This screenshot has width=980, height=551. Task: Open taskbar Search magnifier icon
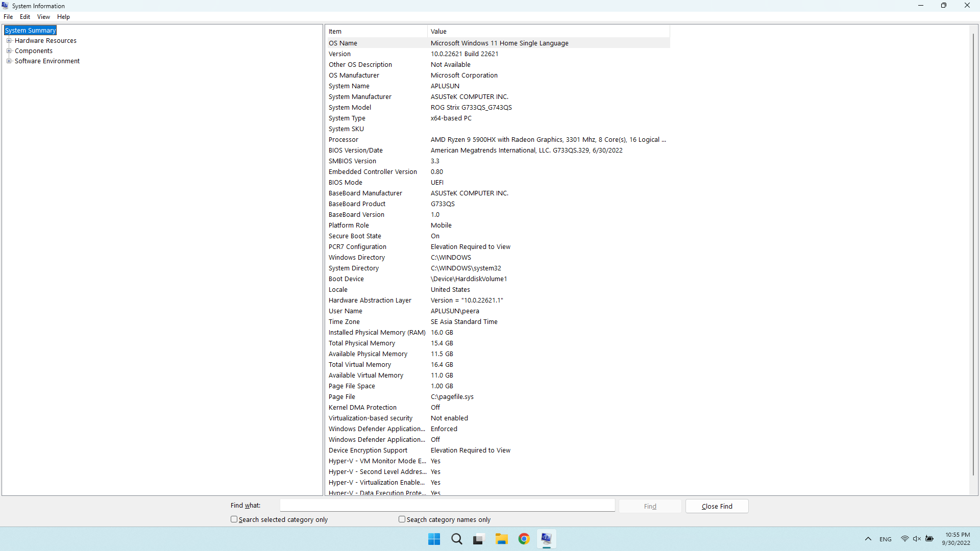(457, 539)
